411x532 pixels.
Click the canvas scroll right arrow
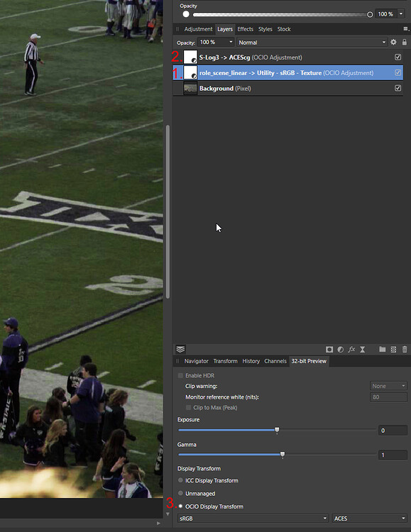pyautogui.click(x=158, y=523)
